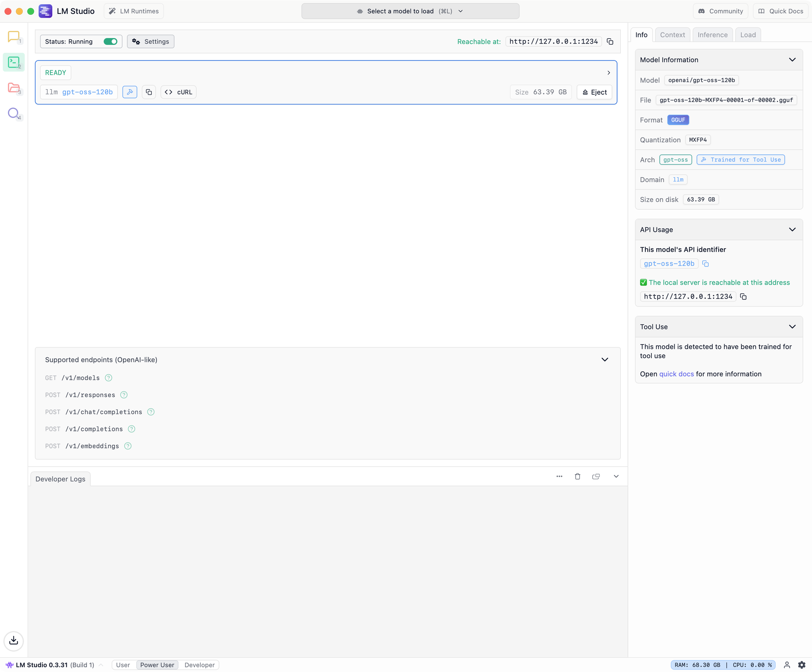Switch to User mode
The image size is (812, 672).
coord(123,665)
